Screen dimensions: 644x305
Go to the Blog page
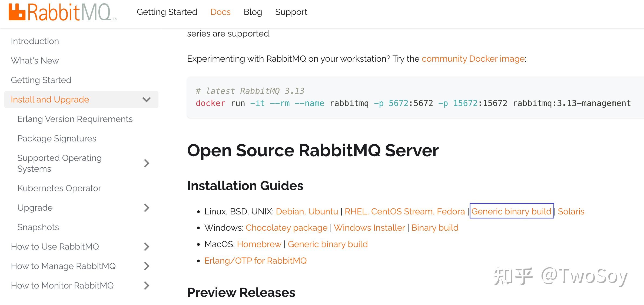pos(253,12)
